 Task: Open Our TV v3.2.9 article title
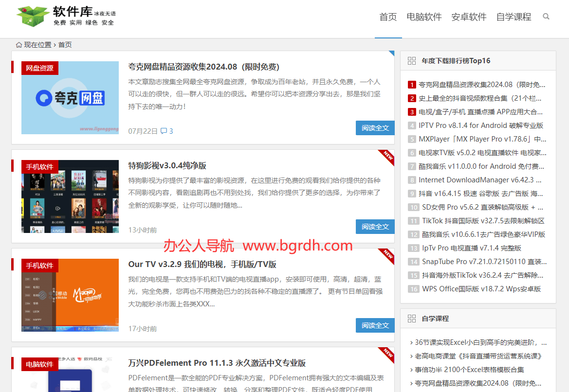tap(202, 264)
